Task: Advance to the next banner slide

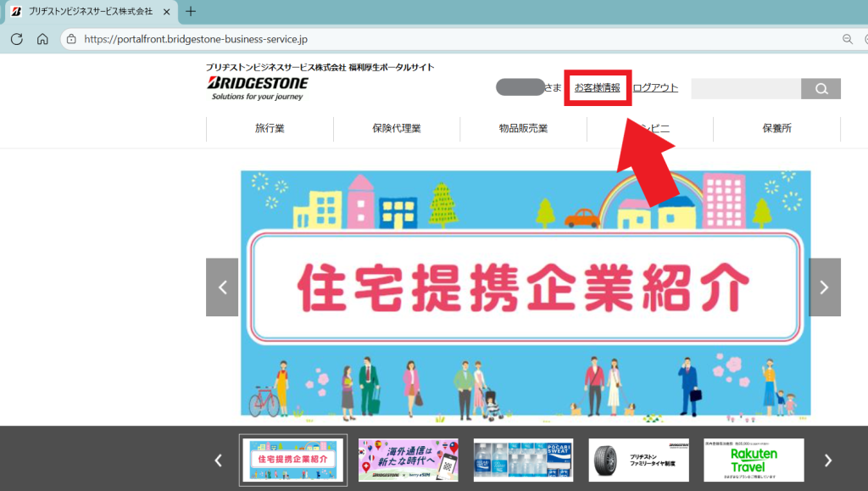Action: coord(824,287)
